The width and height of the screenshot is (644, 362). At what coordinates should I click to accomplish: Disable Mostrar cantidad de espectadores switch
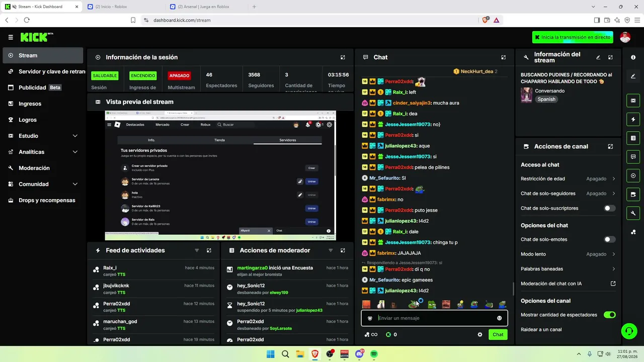(x=609, y=315)
